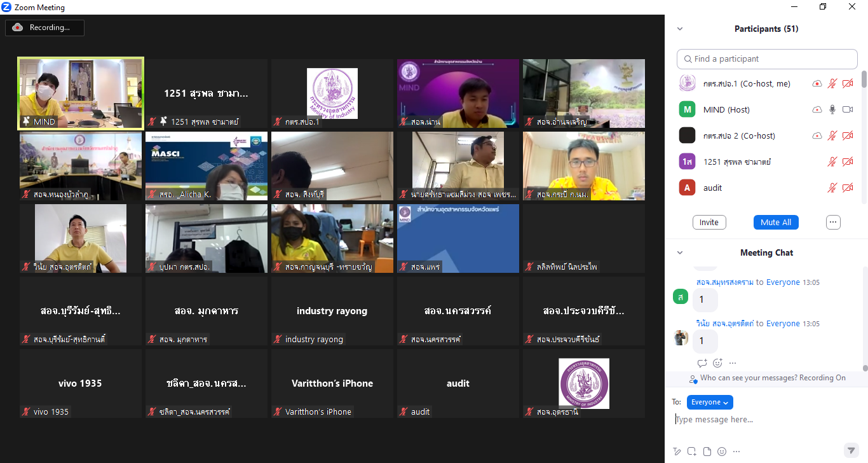Viewport: 868px width, 463px height.
Task: Reply in thread to last chat message
Action: 702,363
